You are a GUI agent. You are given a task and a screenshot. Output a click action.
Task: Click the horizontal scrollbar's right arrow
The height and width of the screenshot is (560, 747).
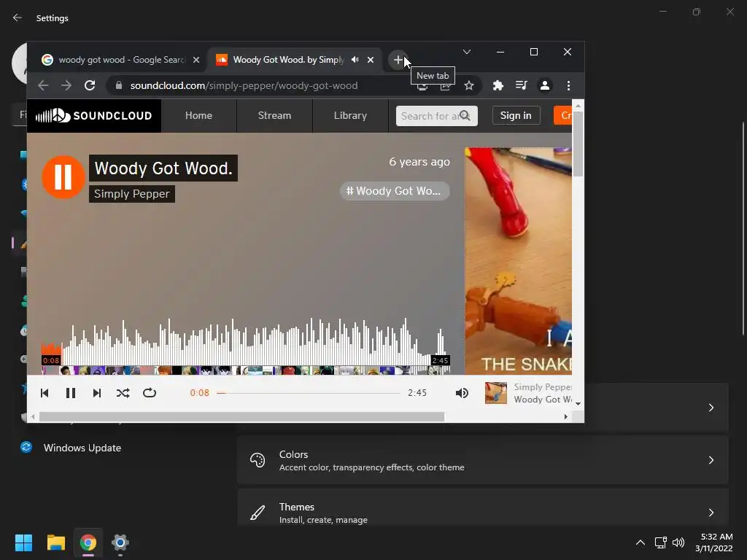(565, 417)
